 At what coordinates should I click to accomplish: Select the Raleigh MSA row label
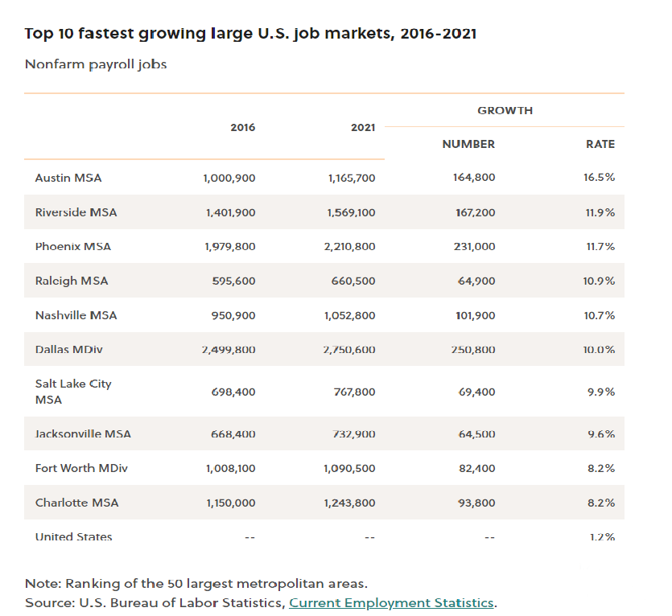coord(72,281)
